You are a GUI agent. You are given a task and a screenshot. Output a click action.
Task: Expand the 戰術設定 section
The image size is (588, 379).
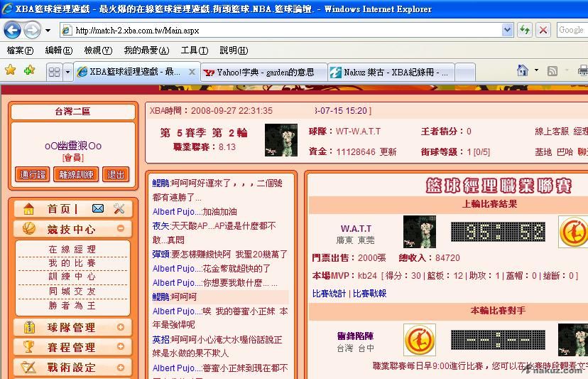(121, 367)
